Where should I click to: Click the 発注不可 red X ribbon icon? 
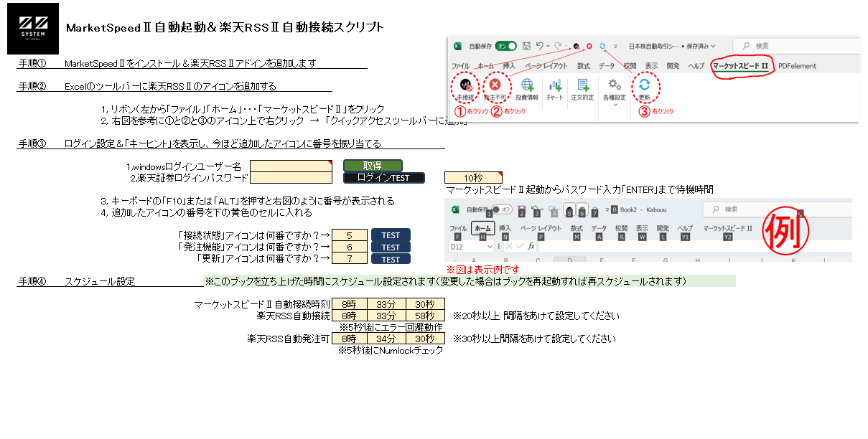pyautogui.click(x=495, y=88)
